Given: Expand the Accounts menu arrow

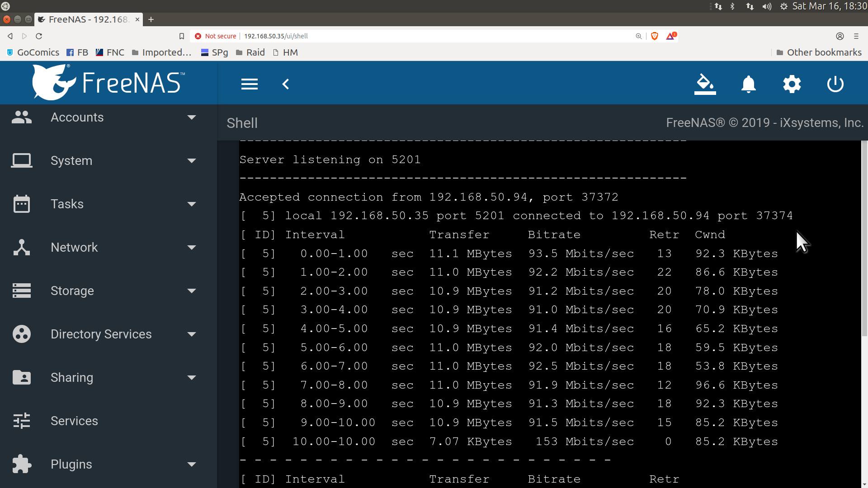Looking at the screenshot, I should 192,117.
